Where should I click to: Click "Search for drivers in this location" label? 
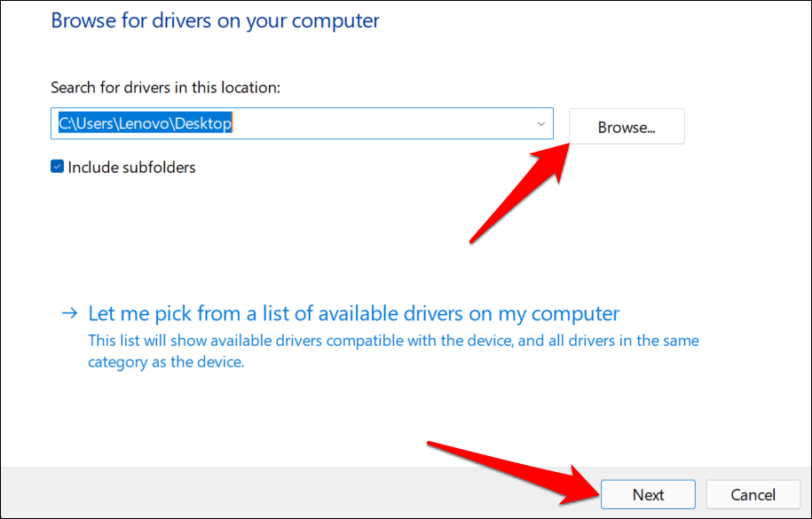coord(165,87)
